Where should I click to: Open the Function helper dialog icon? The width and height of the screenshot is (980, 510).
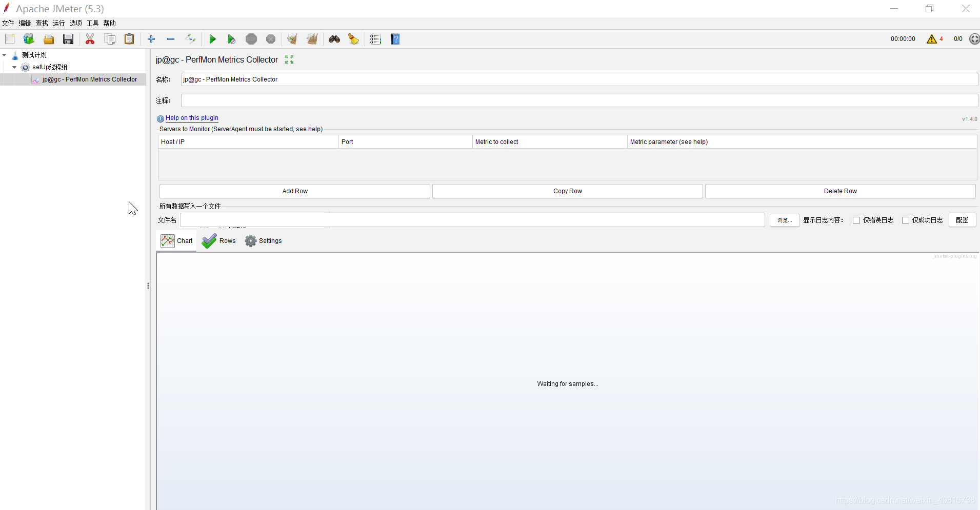point(375,39)
